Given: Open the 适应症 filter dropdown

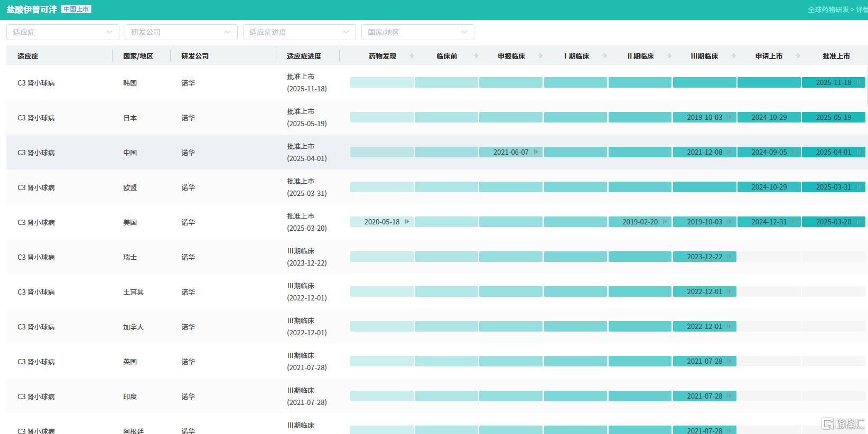Looking at the screenshot, I should pyautogui.click(x=63, y=32).
